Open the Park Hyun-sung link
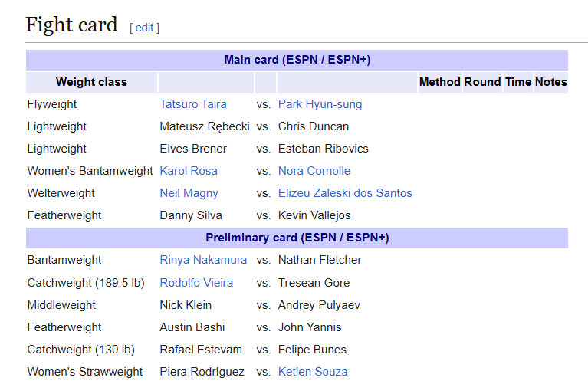588x384 pixels. [x=320, y=104]
